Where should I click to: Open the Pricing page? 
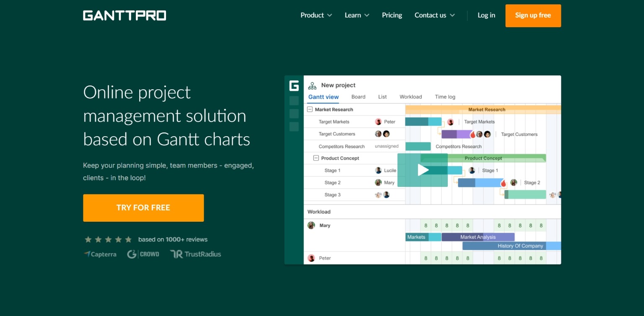coord(392,15)
